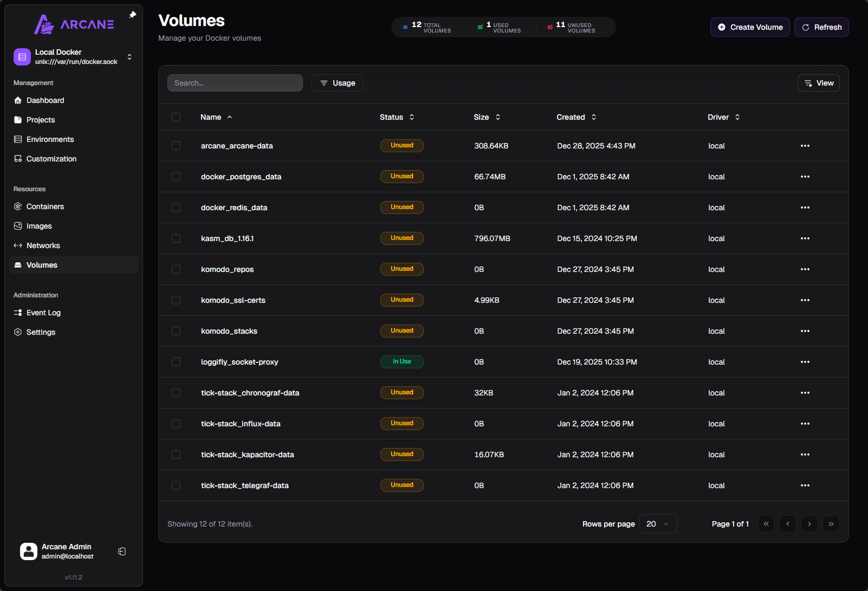868x591 pixels.
Task: Open actions menu for loggifly_socket-proxy volume
Action: (805, 362)
